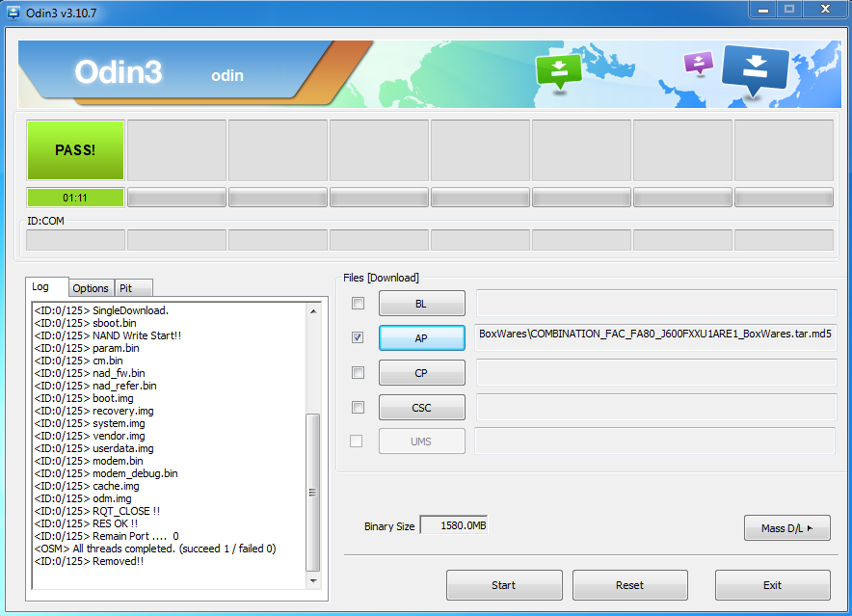Viewport: 852px width, 616px height.
Task: Click the AP file button
Action: point(421,338)
